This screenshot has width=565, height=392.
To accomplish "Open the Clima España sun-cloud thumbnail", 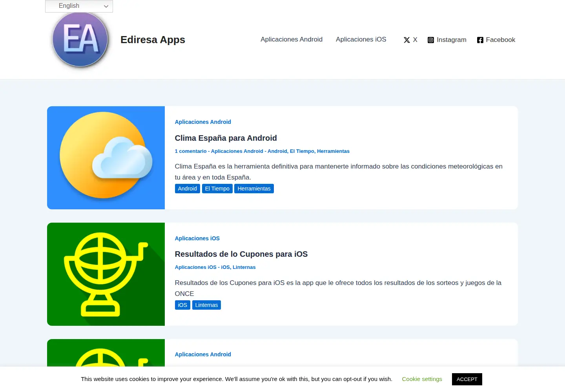I will [x=106, y=158].
